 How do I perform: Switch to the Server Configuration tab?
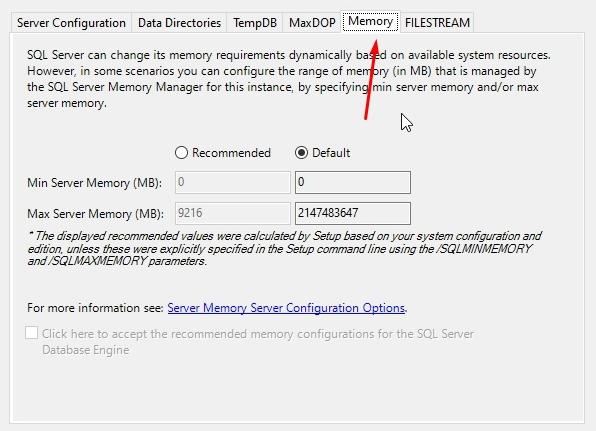[x=71, y=23]
